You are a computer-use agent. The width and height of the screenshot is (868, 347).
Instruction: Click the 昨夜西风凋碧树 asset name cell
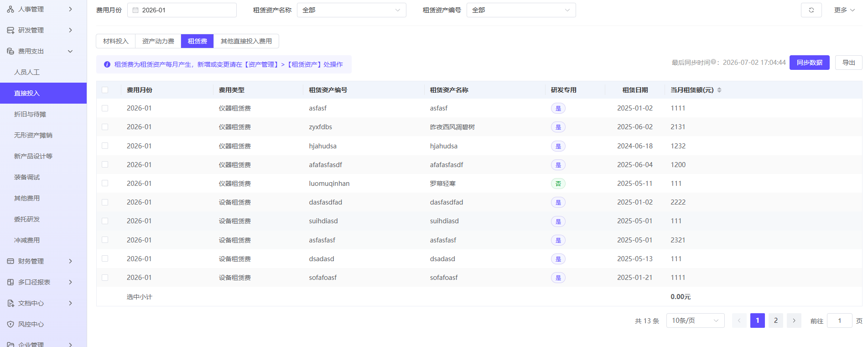coord(452,127)
